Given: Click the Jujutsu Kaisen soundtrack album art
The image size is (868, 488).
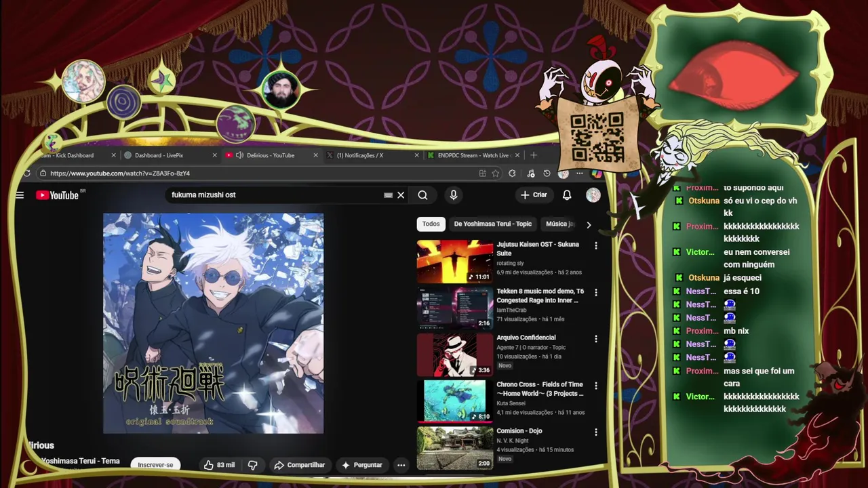Looking at the screenshot, I should coord(213,323).
